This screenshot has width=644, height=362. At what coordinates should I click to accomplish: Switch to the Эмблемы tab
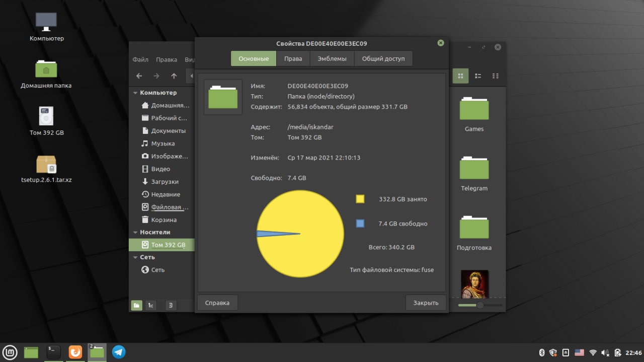332,58
